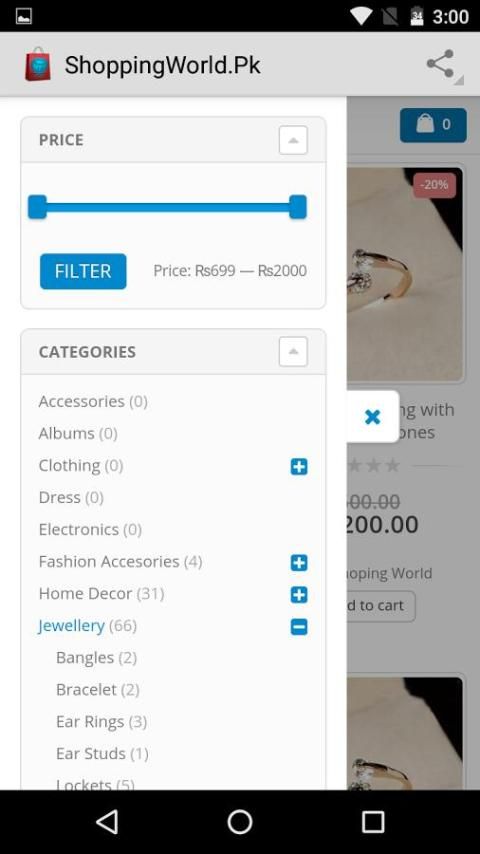
Task: Collapse the Jewellery category minus icon
Action: click(x=299, y=627)
